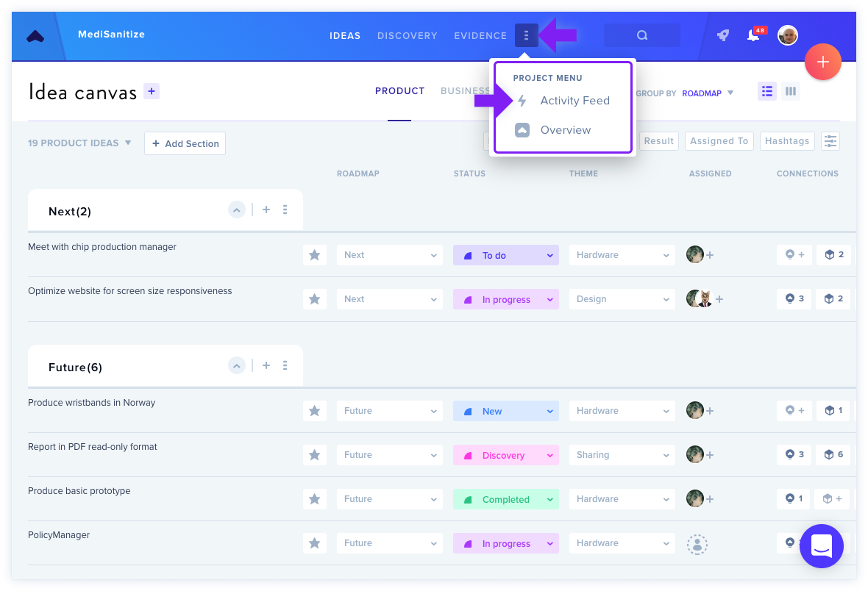This screenshot has width=868, height=591.
Task: Open 3 insights connection for Optimize website
Action: point(795,299)
